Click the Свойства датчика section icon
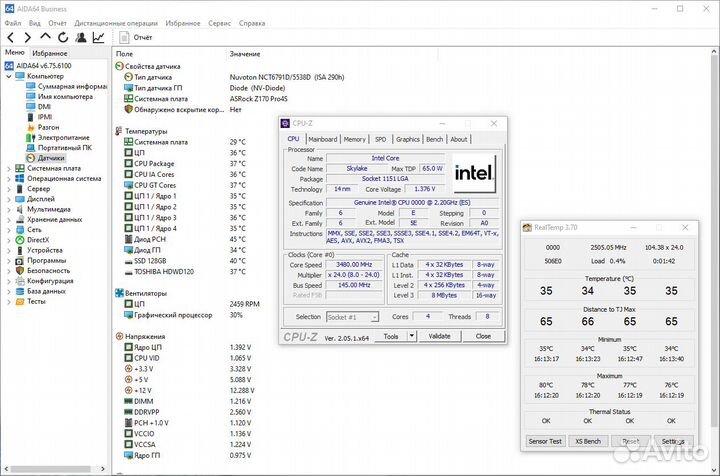This screenshot has width=720, height=476. (119, 67)
